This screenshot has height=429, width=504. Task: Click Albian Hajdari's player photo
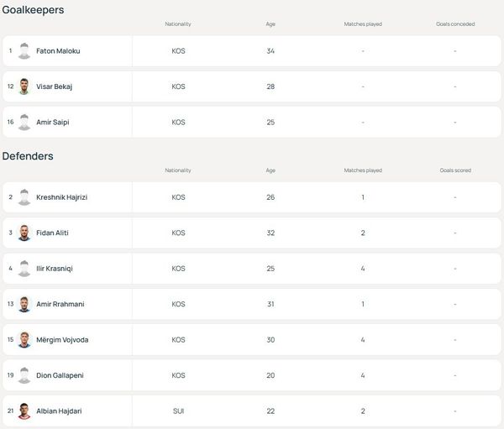(24, 411)
